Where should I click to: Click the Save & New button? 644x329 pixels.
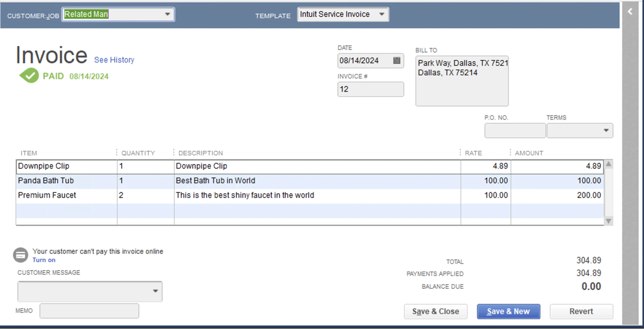click(x=508, y=311)
